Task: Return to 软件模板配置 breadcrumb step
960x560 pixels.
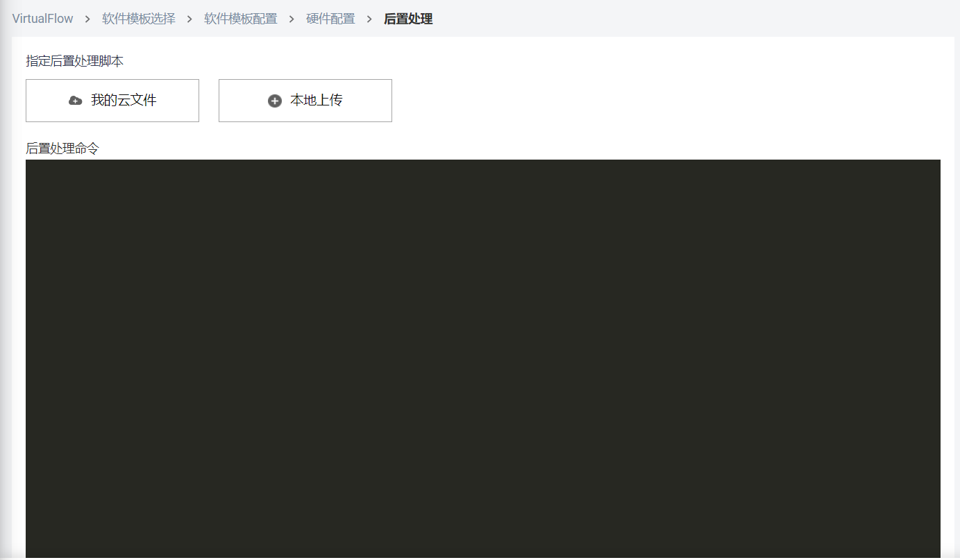Action: tap(241, 19)
